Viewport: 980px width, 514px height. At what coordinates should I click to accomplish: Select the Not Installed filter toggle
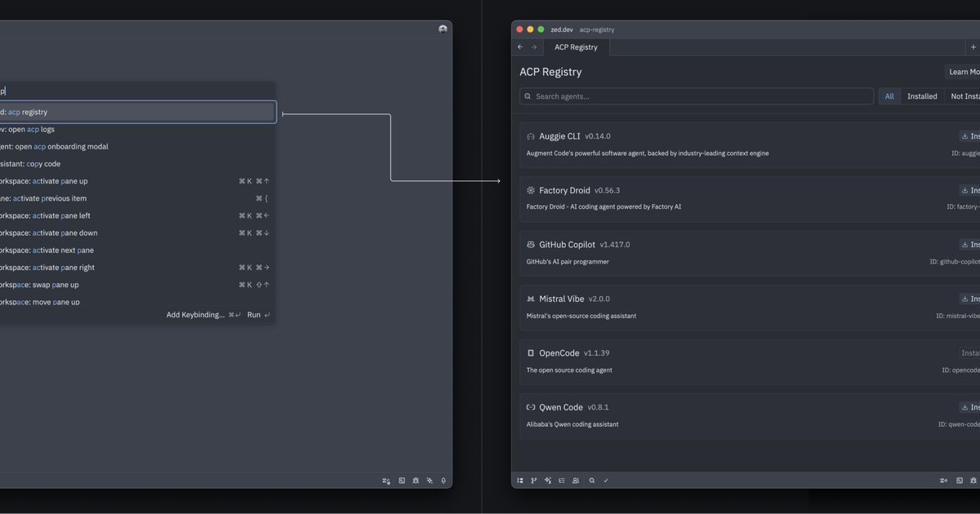tap(962, 96)
